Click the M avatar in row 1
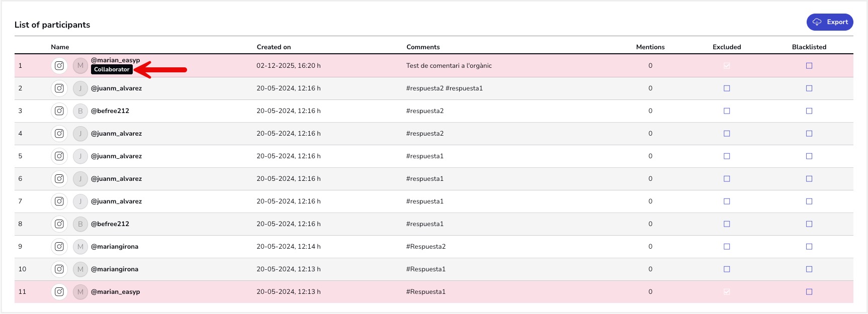The image size is (868, 314). click(x=80, y=66)
